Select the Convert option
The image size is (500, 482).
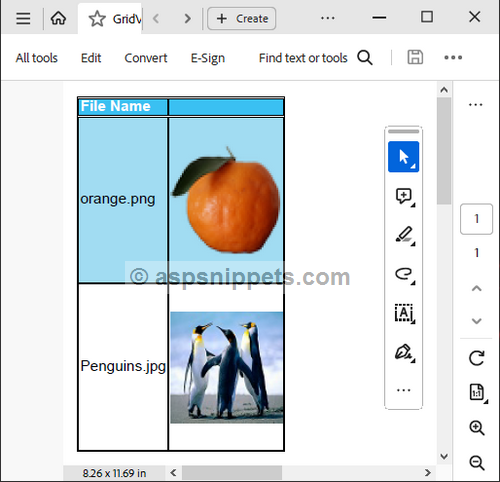click(x=146, y=58)
